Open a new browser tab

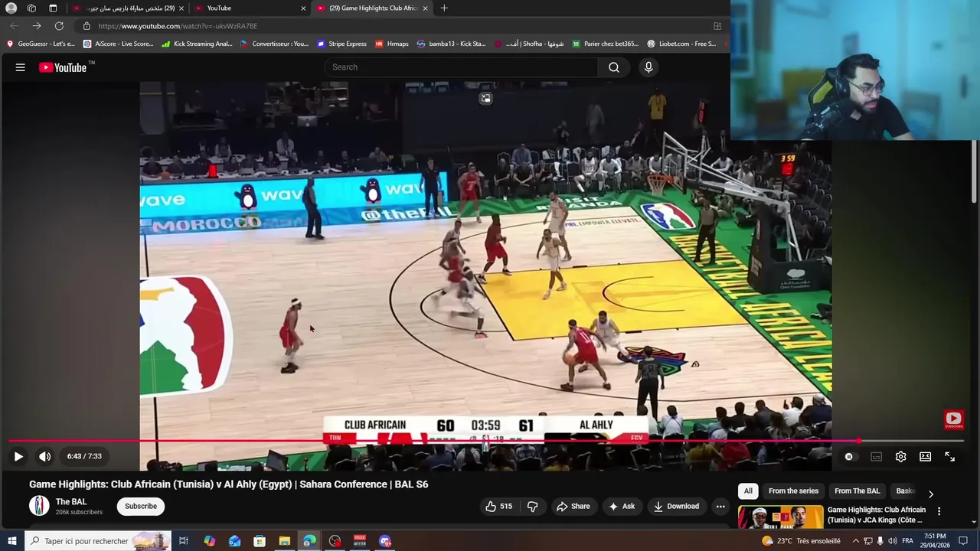coord(444,8)
